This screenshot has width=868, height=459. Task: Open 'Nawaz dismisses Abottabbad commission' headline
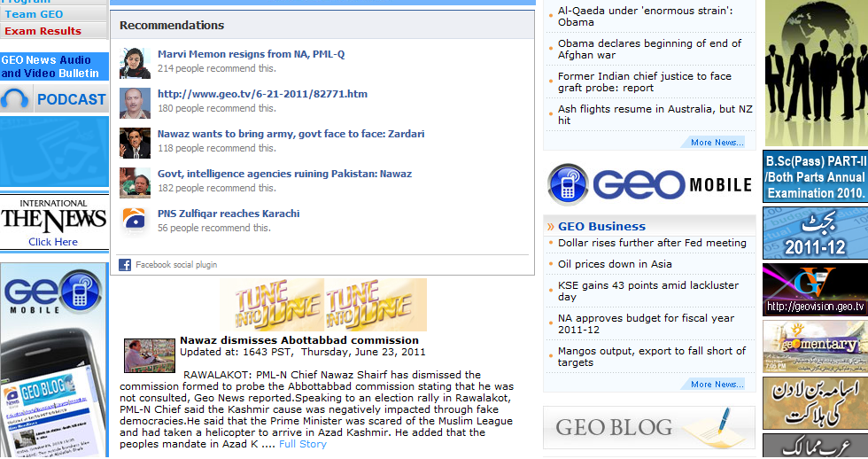click(299, 340)
